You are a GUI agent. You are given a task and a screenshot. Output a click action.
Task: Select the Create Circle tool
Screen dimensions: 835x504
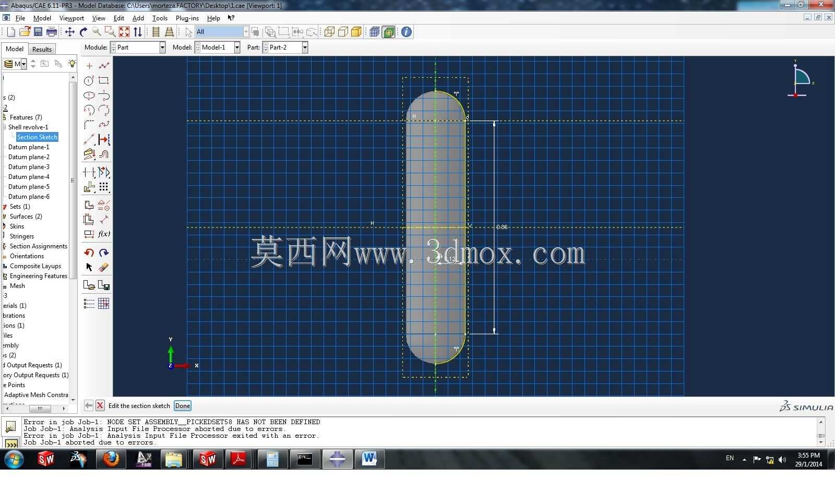coord(89,80)
